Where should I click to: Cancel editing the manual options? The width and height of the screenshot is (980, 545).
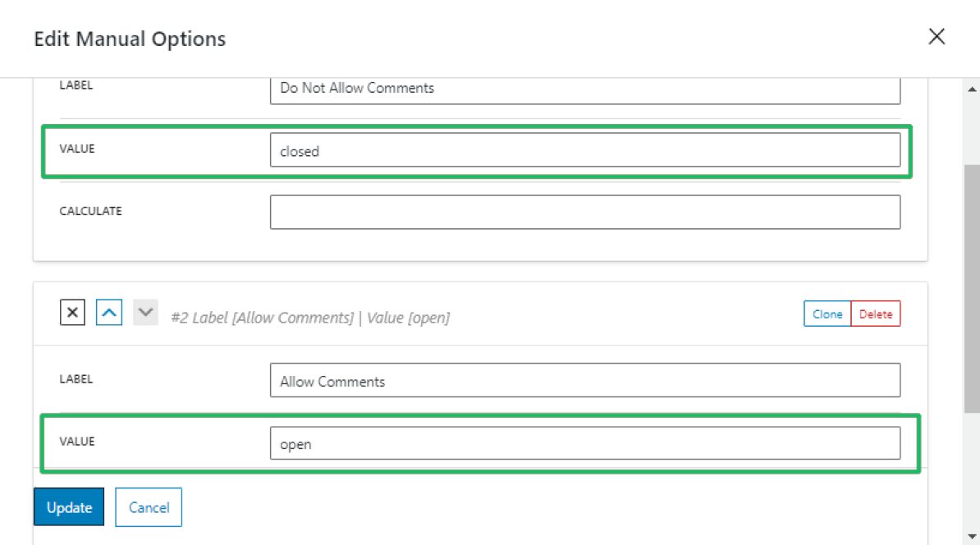pos(149,506)
